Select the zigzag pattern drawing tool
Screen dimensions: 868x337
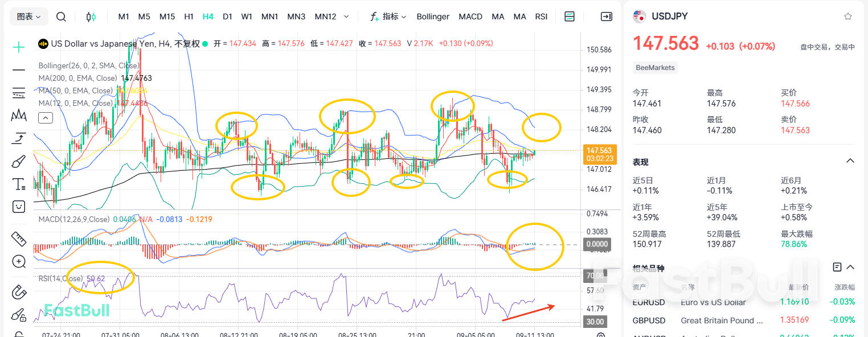click(19, 115)
